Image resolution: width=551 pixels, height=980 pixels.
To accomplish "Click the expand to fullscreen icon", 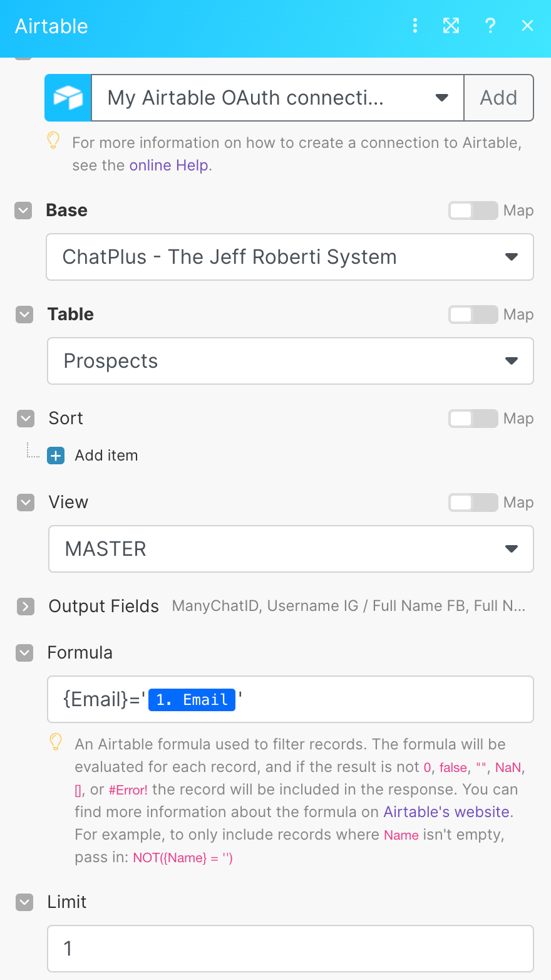I will tap(451, 26).
